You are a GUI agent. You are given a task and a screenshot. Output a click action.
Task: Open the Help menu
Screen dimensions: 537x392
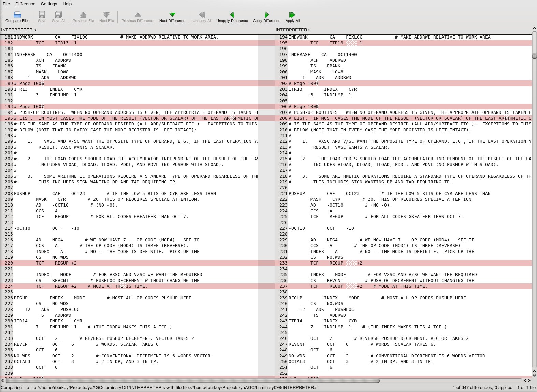(x=67, y=4)
